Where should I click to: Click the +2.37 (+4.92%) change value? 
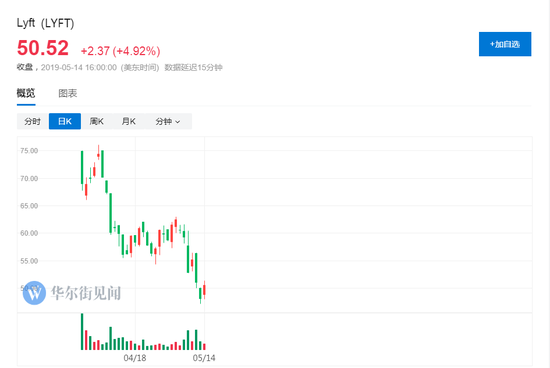pyautogui.click(x=120, y=51)
